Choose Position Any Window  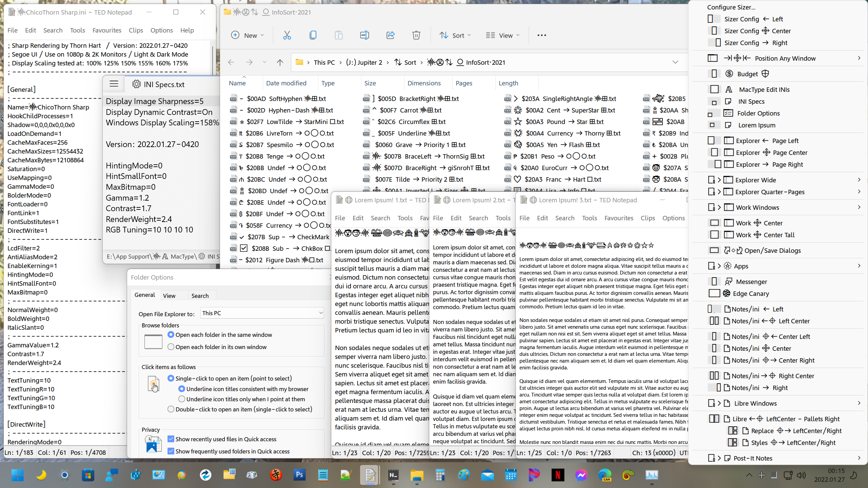point(785,58)
